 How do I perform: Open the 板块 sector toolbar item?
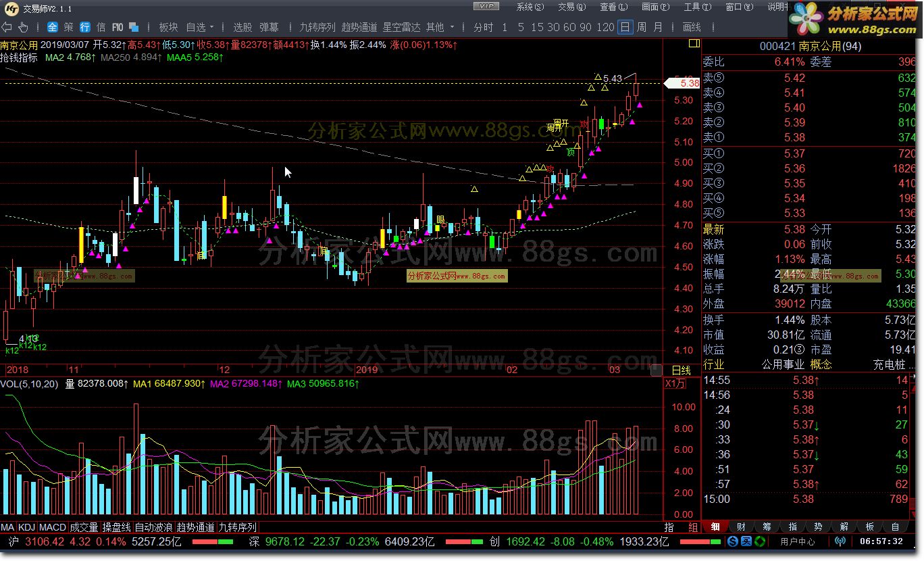(168, 27)
